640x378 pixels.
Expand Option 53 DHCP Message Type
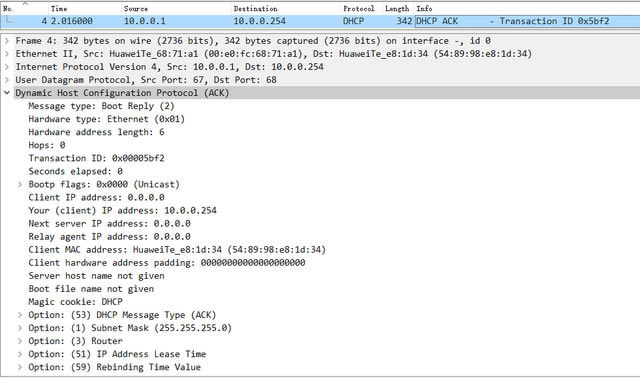pyautogui.click(x=20, y=315)
